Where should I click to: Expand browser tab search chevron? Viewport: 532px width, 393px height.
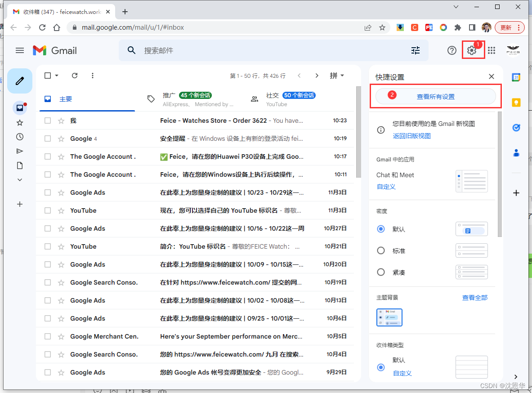click(456, 7)
